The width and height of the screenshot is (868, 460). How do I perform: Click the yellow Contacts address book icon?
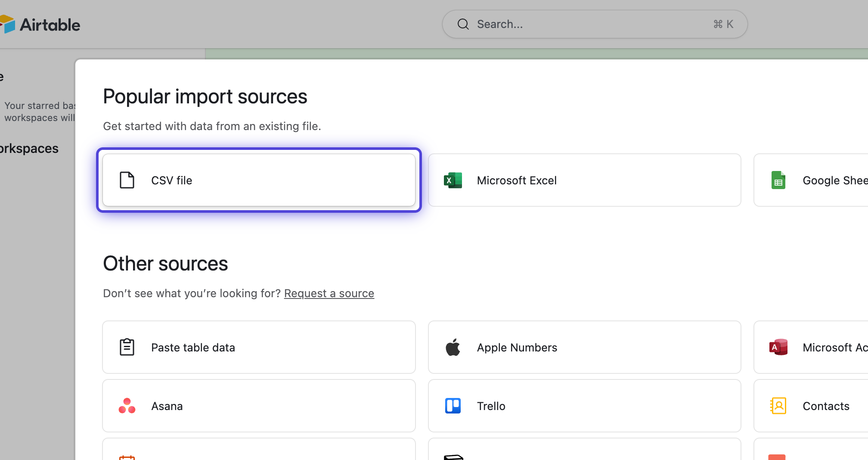coord(778,406)
